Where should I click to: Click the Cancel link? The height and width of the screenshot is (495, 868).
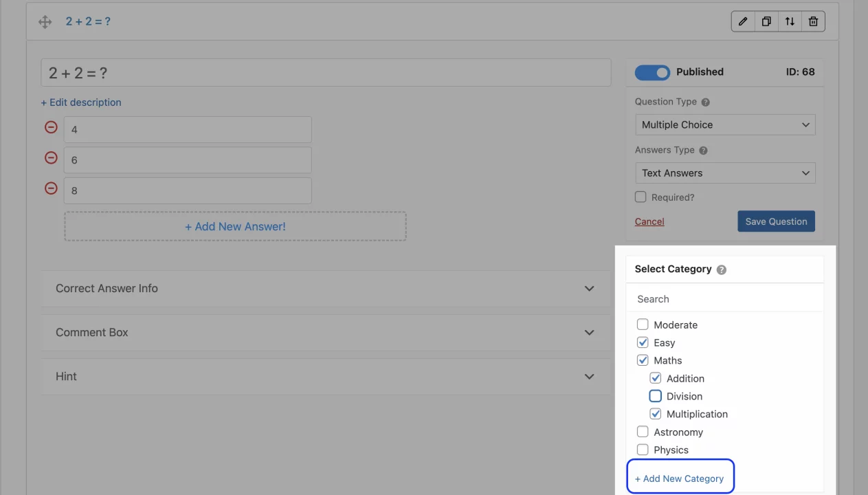click(649, 221)
